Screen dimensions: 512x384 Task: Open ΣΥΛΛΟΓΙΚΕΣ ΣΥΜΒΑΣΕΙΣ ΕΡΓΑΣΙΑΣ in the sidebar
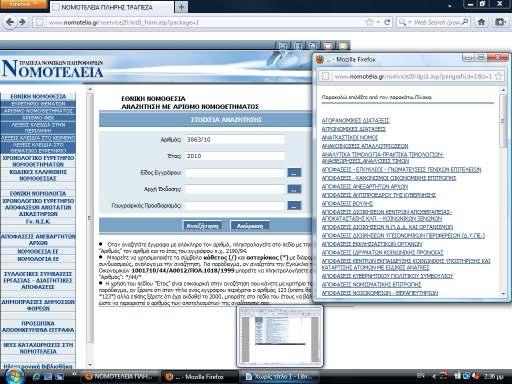[x=38, y=280]
